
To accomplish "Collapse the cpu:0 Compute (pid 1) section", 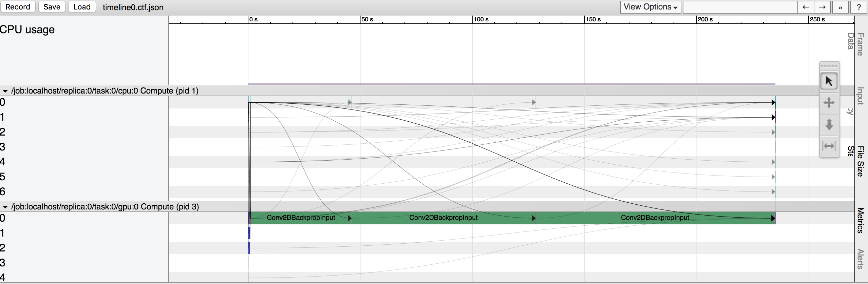I will tap(5, 91).
